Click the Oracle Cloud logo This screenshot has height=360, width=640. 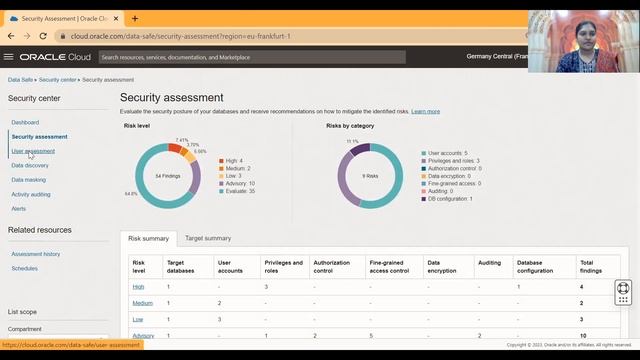pyautogui.click(x=55, y=57)
